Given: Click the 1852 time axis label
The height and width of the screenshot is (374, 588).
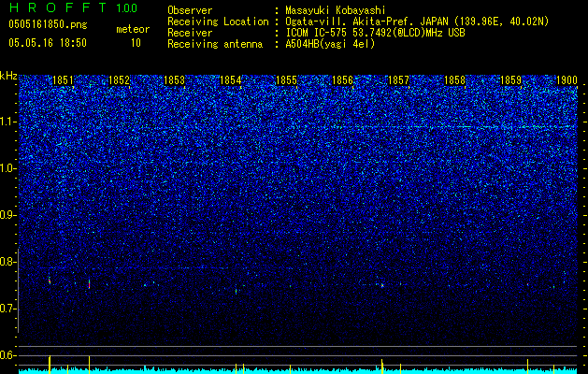Looking at the screenshot, I should click(x=119, y=80).
